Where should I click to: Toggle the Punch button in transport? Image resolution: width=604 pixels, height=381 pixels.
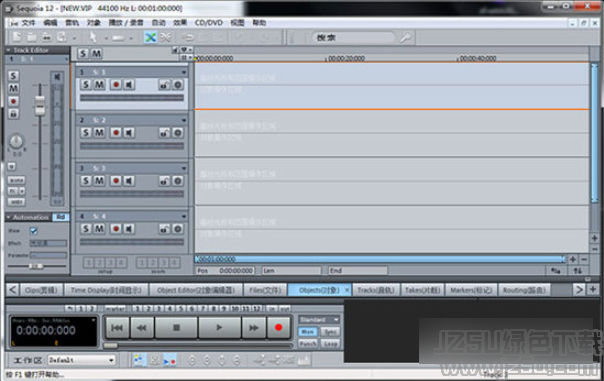(308, 343)
